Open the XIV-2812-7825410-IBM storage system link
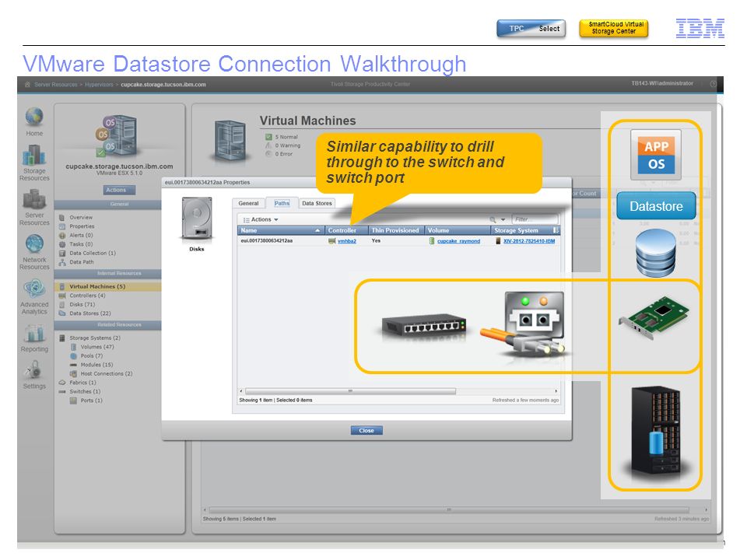This screenshot has height=560, width=747. [529, 241]
